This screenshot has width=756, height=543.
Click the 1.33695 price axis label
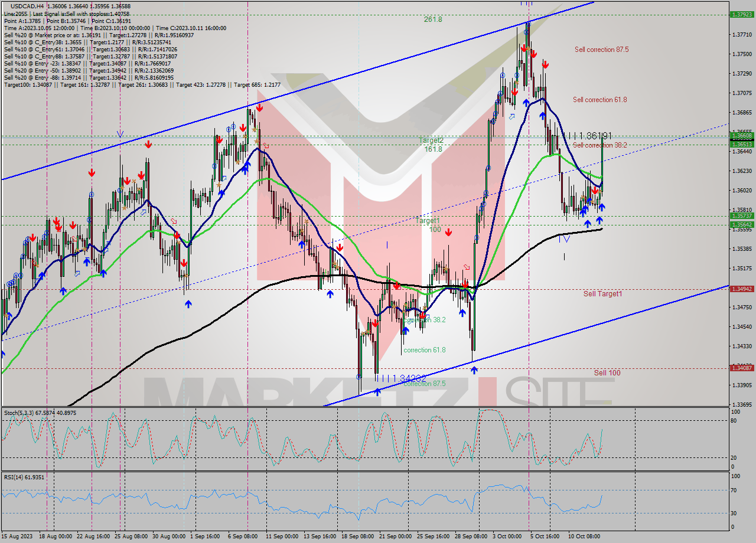(742, 405)
